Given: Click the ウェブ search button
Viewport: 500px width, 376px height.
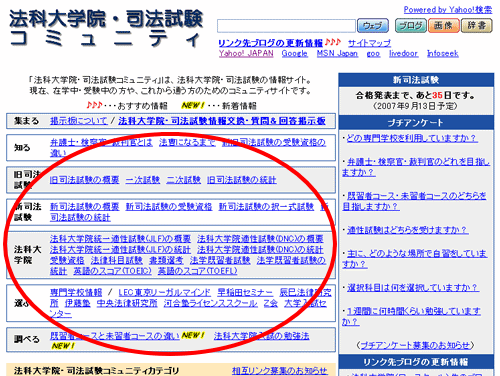Looking at the screenshot, I should (x=373, y=26).
